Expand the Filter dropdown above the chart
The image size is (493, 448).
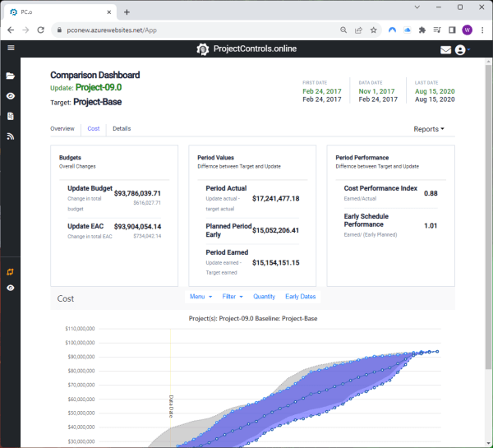coord(233,297)
